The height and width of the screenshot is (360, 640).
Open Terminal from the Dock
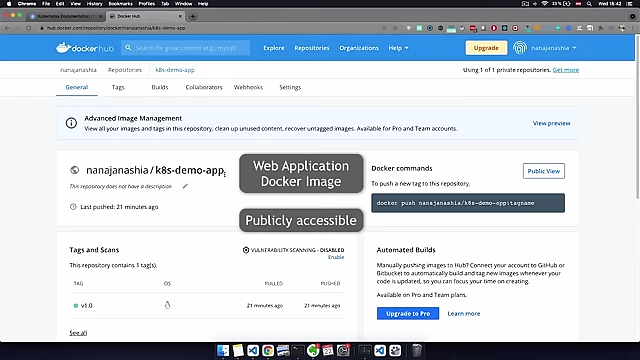(298, 350)
